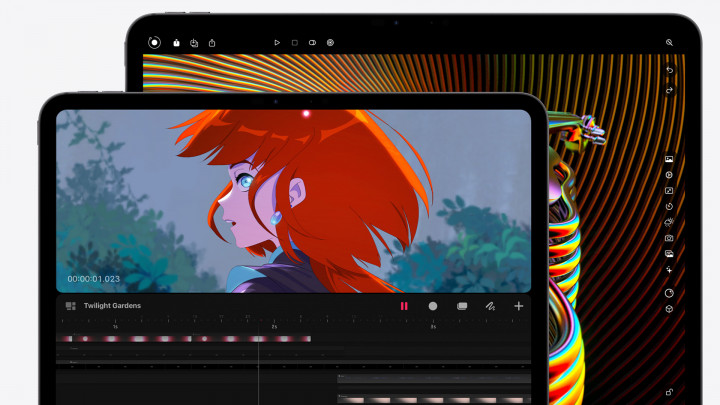The height and width of the screenshot is (405, 720).
Task: Open the layers stack icon in timeline bar
Action: [462, 306]
